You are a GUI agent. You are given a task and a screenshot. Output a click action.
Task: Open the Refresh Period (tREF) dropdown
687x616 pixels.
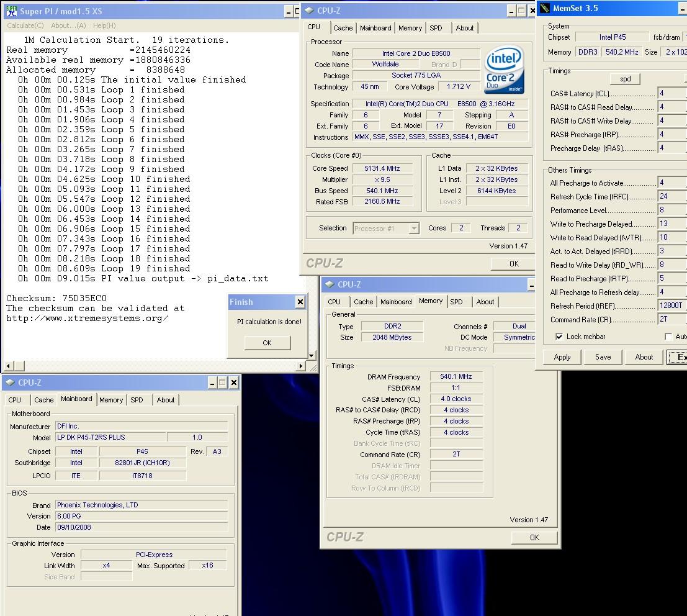click(x=672, y=306)
